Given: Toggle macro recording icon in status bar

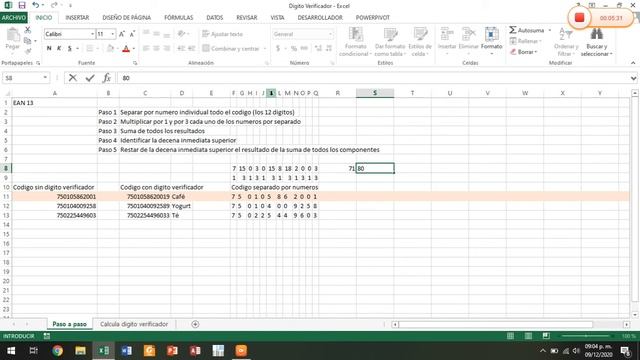Looking at the screenshot, I should click(x=47, y=336).
